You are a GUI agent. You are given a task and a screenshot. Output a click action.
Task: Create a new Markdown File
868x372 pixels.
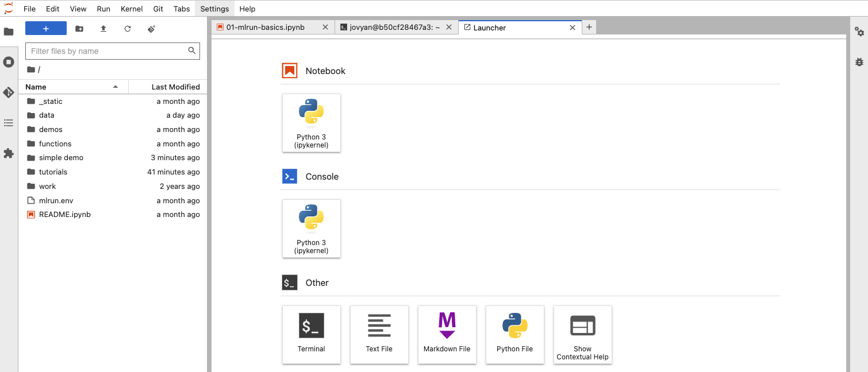coord(447,334)
